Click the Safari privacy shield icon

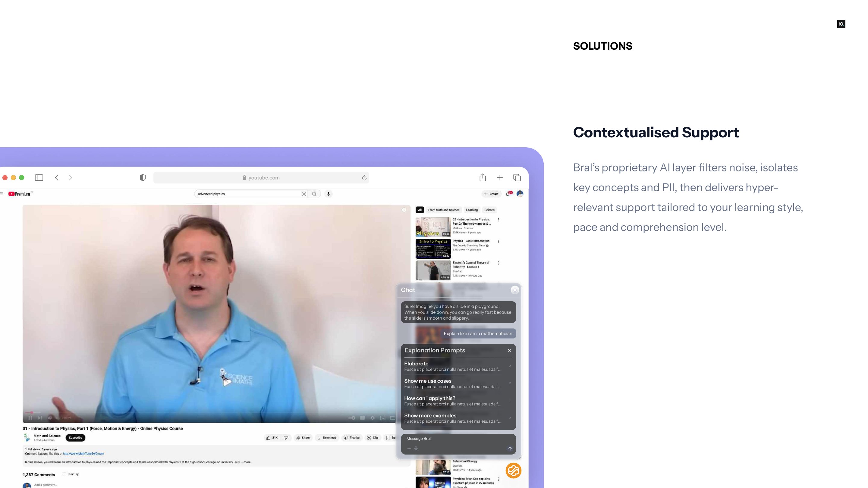point(143,177)
